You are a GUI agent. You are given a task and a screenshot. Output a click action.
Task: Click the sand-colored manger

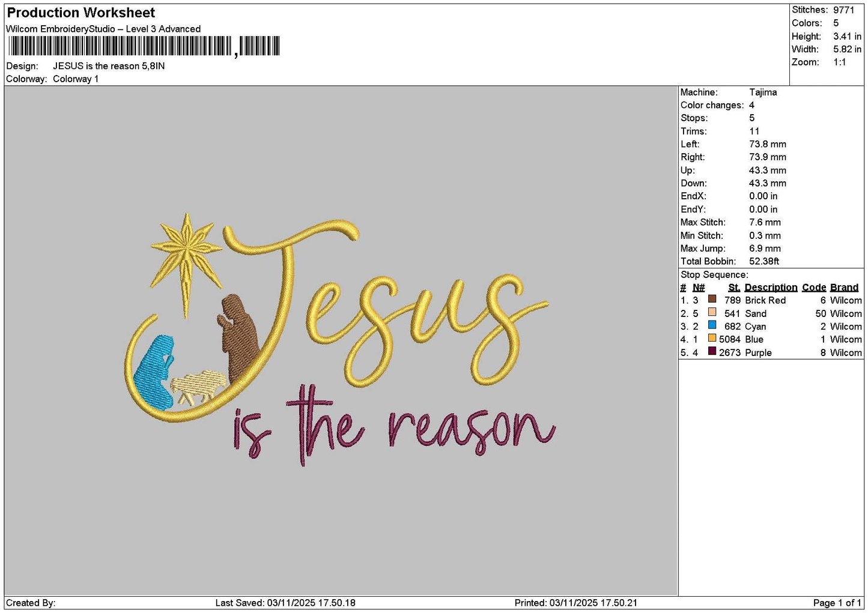click(x=198, y=387)
